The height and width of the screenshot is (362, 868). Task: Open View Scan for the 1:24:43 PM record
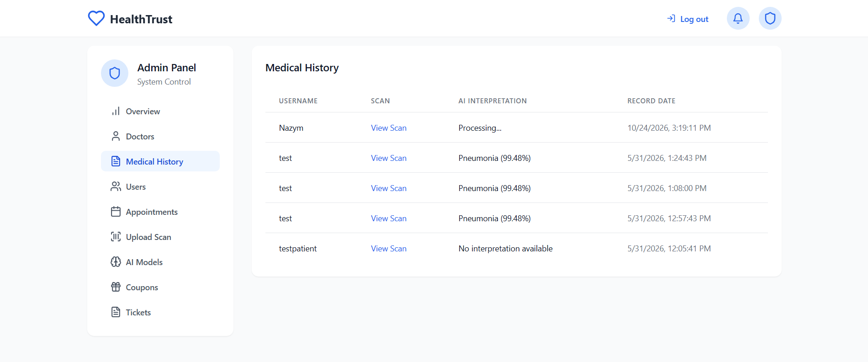pos(389,158)
